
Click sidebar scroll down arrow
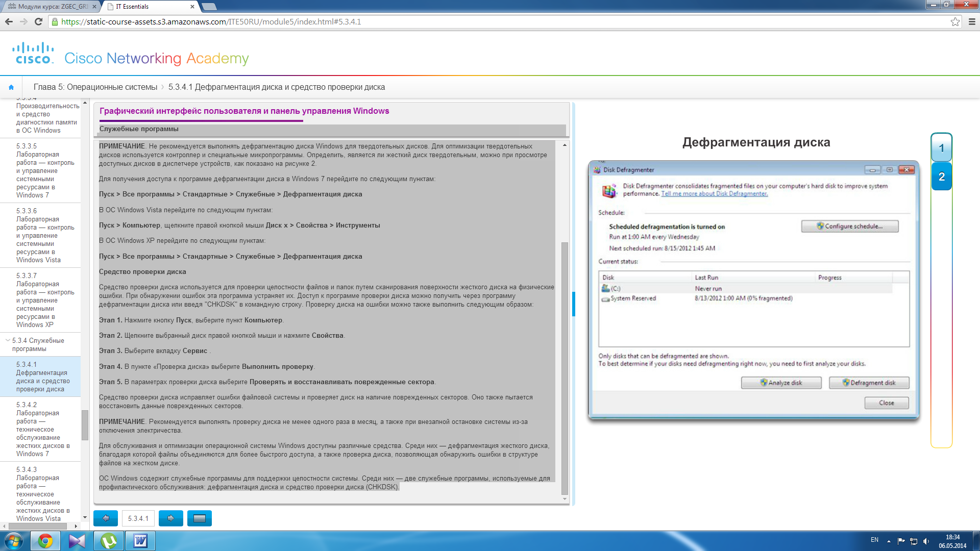pos(85,517)
